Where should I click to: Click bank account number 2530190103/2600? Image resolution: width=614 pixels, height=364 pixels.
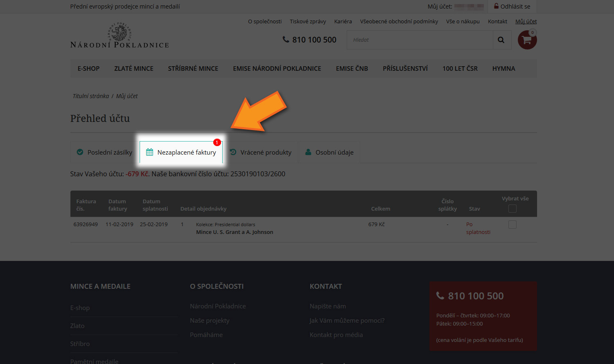point(258,174)
